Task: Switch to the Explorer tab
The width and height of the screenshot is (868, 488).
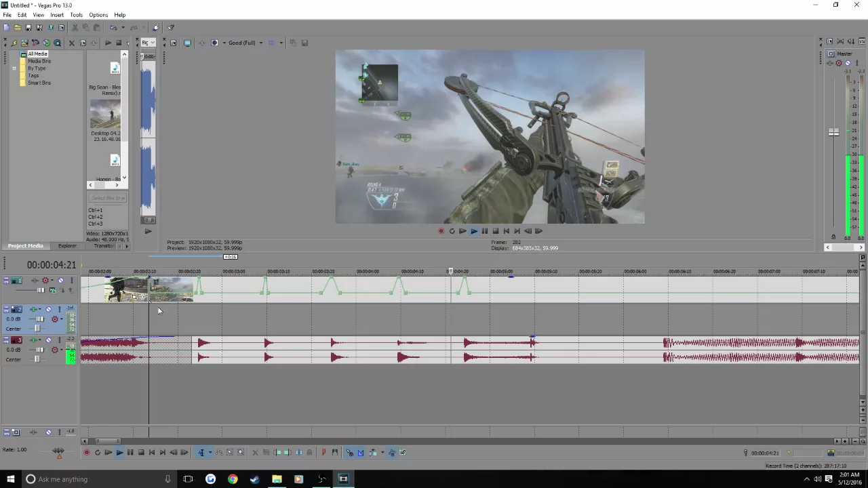Action: point(67,246)
